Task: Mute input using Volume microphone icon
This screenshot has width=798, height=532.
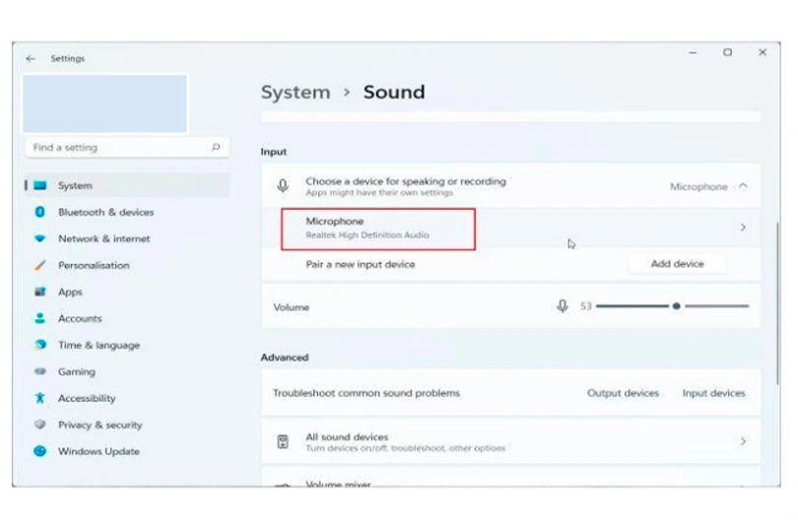Action: point(563,306)
